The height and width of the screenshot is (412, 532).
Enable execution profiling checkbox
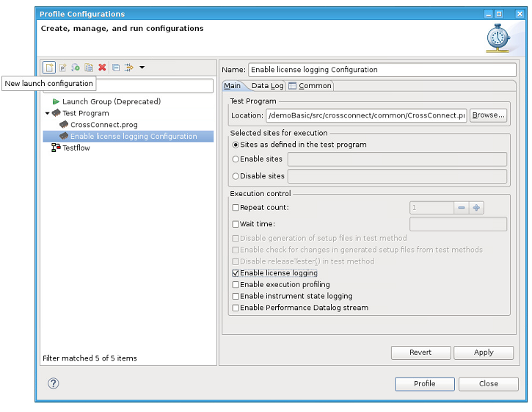tap(236, 285)
